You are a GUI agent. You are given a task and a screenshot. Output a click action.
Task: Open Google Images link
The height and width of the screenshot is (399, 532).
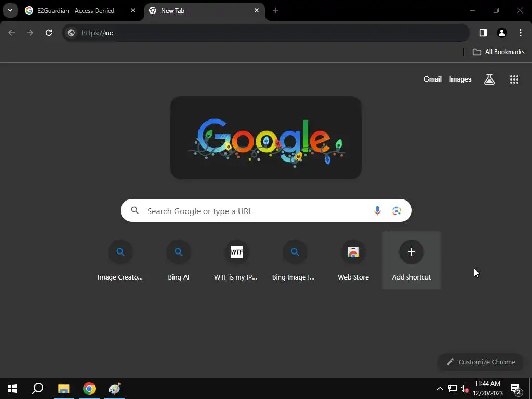460,79
